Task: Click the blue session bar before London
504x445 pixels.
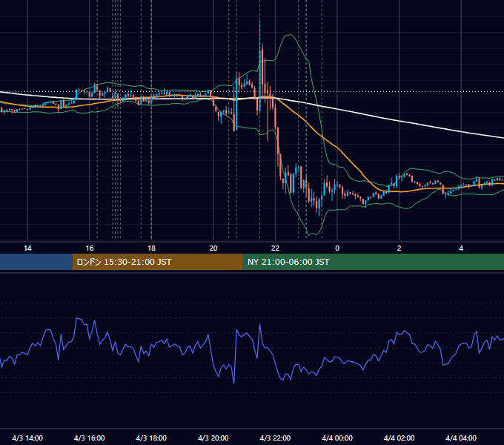Action: click(36, 262)
